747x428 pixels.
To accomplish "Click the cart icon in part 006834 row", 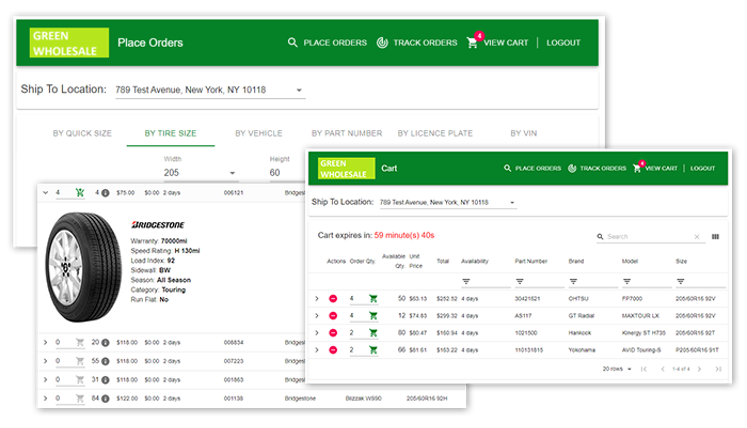I will tap(80, 342).
